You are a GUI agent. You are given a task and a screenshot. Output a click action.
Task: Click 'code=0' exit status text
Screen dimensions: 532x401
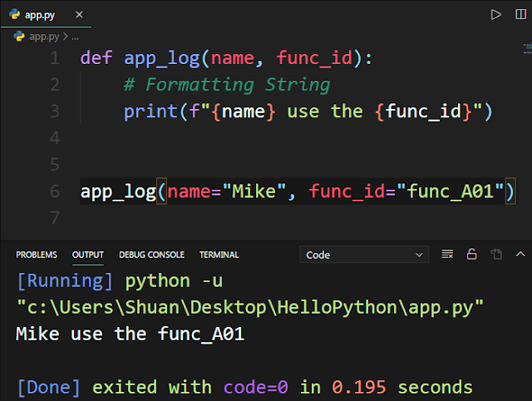256,388
